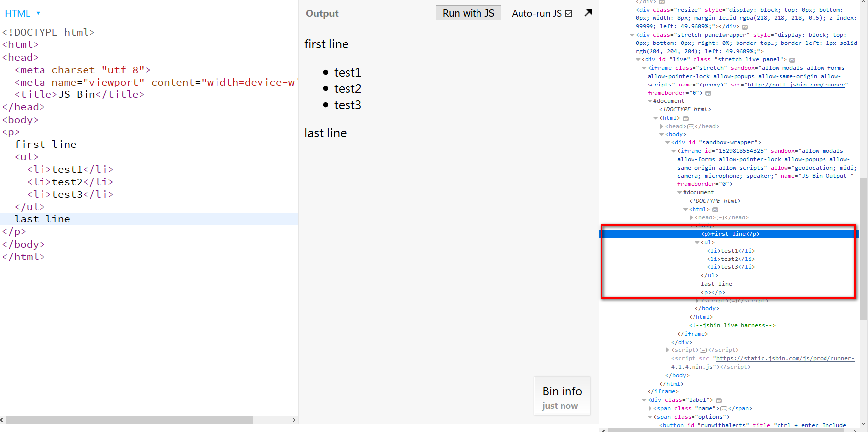Pop out the Output panel arrow icon
Viewport: 868px width, 432px height.
[588, 13]
